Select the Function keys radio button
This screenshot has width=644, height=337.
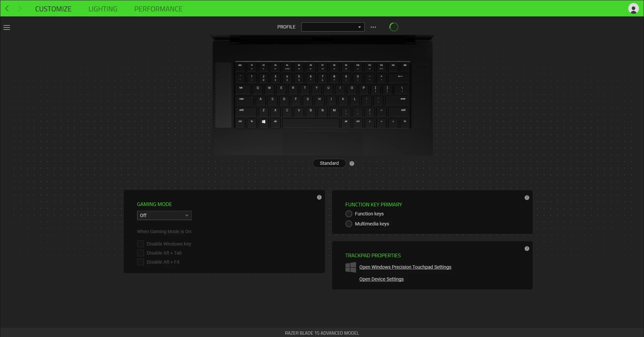click(349, 214)
